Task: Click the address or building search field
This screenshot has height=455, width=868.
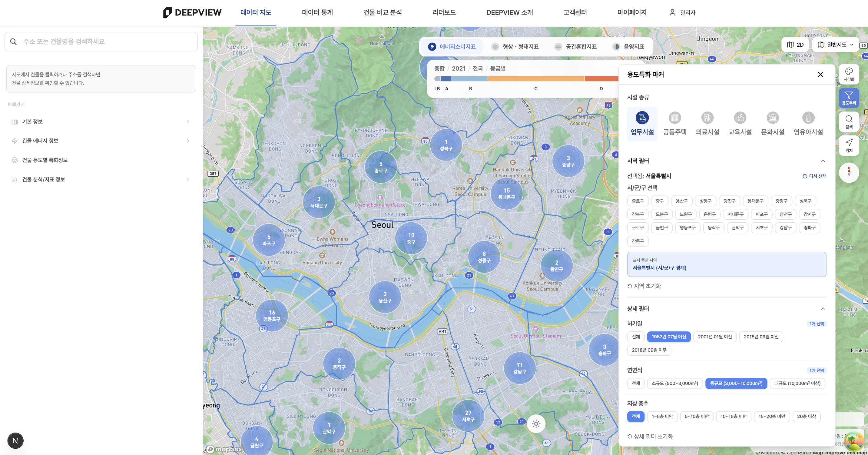Action: click(101, 42)
